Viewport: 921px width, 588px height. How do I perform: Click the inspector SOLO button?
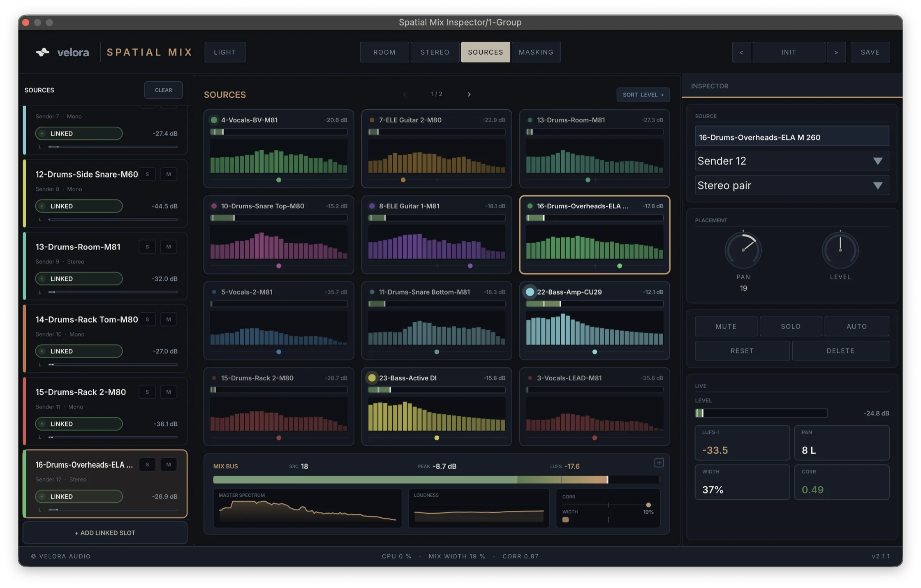pyautogui.click(x=790, y=326)
